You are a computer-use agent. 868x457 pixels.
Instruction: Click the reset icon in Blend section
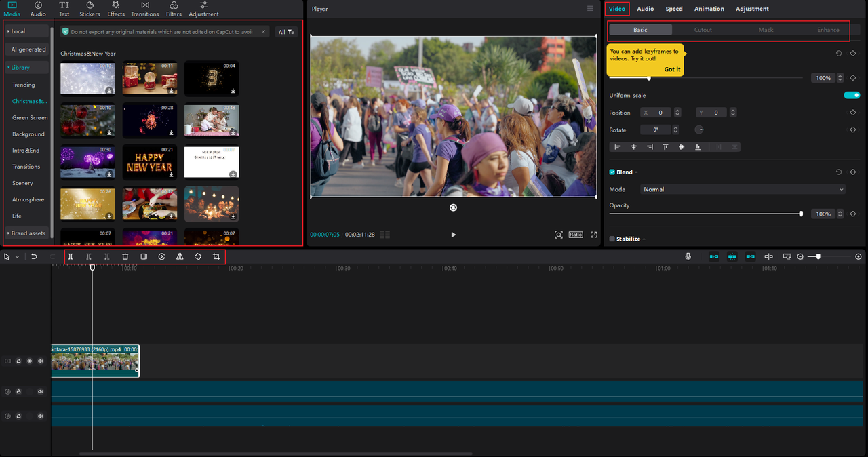tap(839, 172)
